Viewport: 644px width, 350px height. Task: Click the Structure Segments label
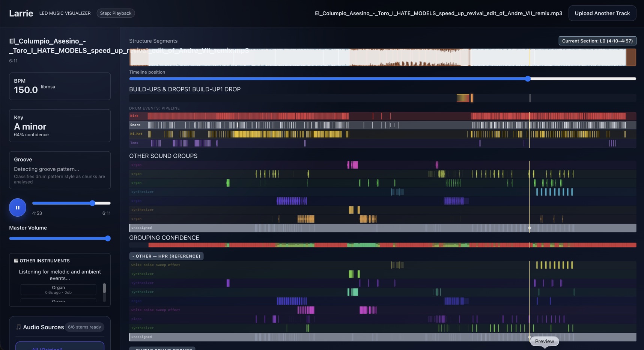click(153, 41)
